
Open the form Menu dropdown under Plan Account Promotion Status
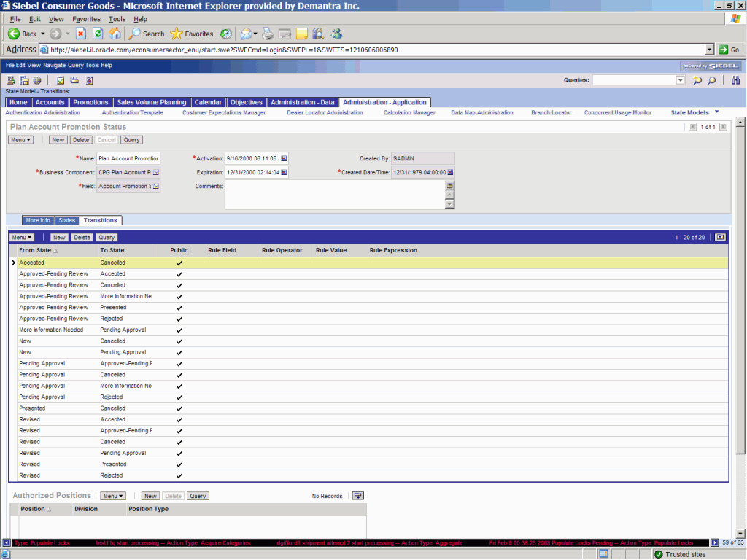click(21, 140)
